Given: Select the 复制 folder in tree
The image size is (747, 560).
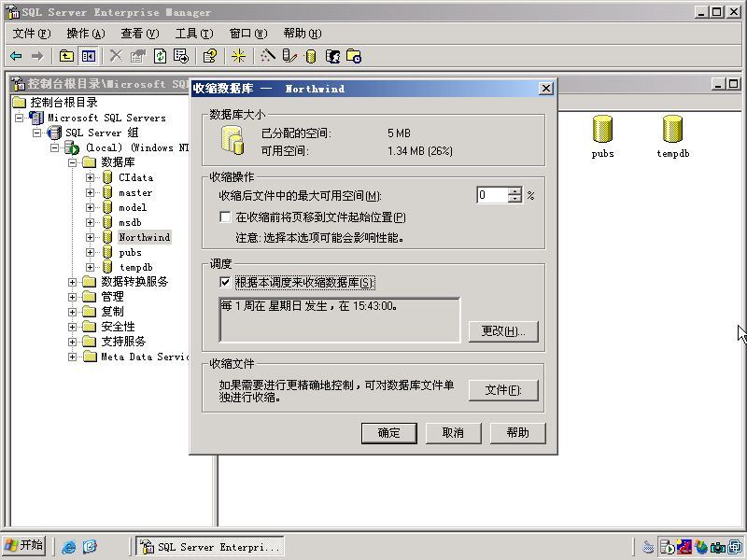Looking at the screenshot, I should pyautogui.click(x=112, y=312).
